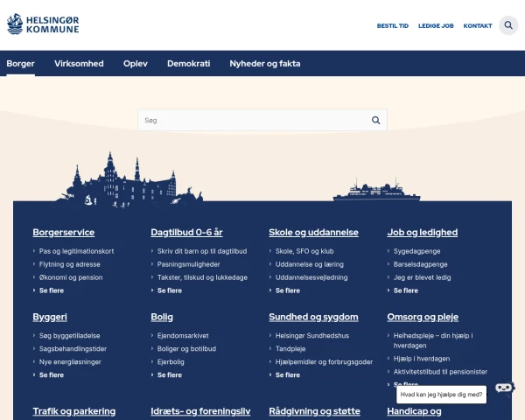Select the Oplev tab

pyautogui.click(x=136, y=64)
